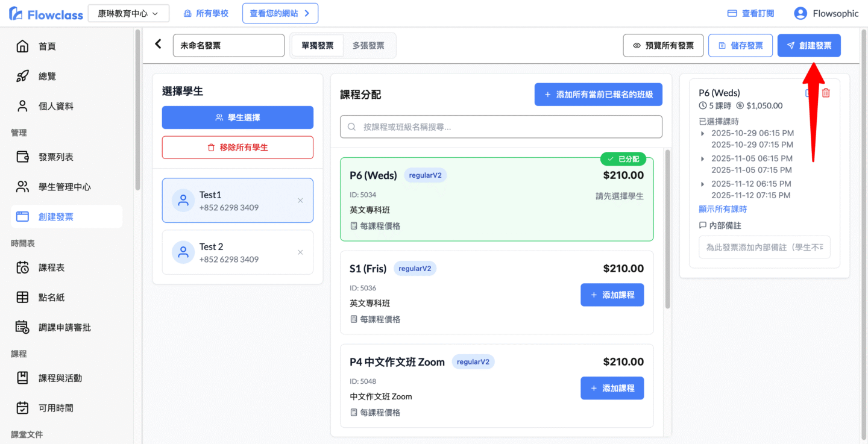Delete P6 (Weds) with trash icon
Screen dimensions: 868x444
(826, 93)
